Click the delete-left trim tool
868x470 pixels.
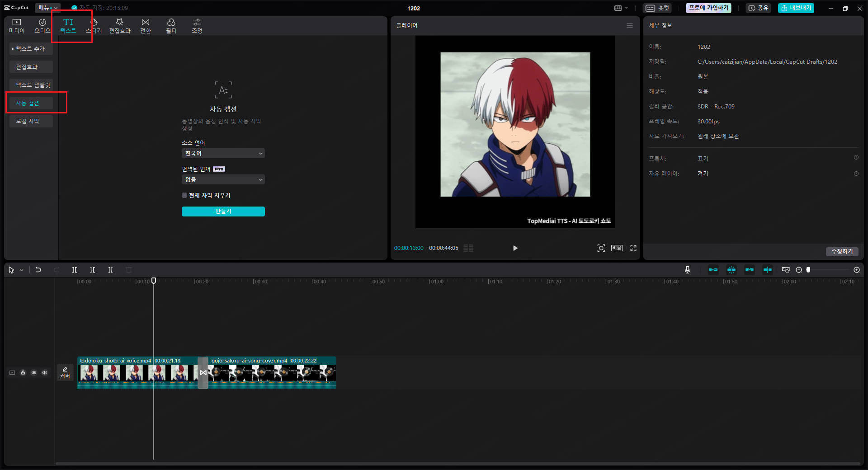click(x=93, y=270)
